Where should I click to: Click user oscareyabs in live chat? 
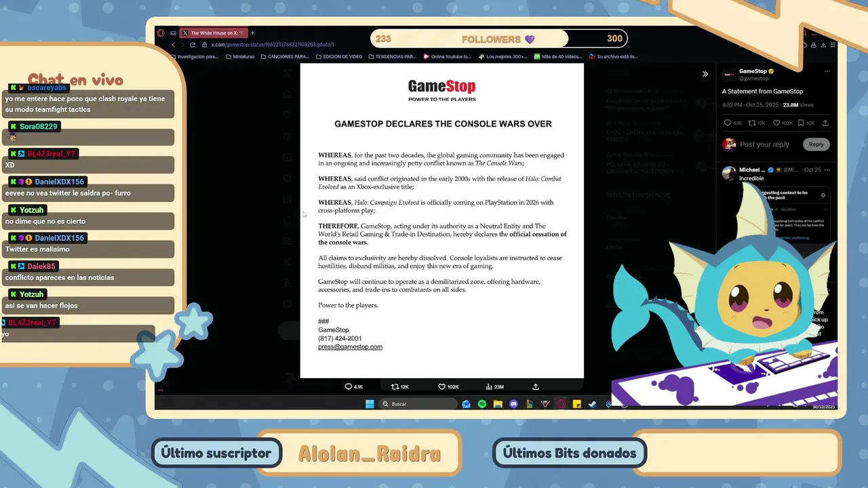coord(47,88)
